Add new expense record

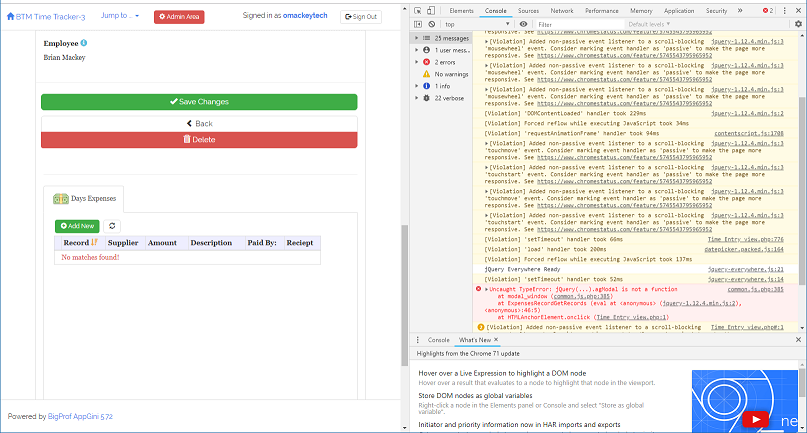pos(77,226)
